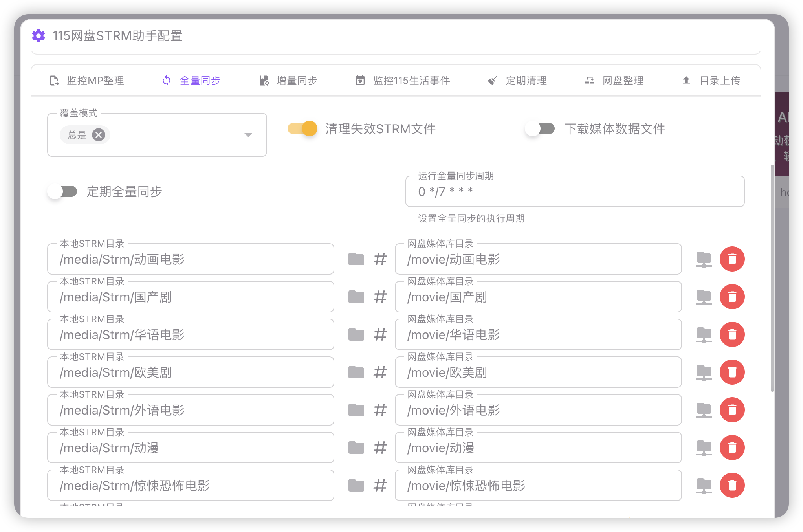Edit local path /media/Strm/惊悚恐怖电影

click(191, 485)
